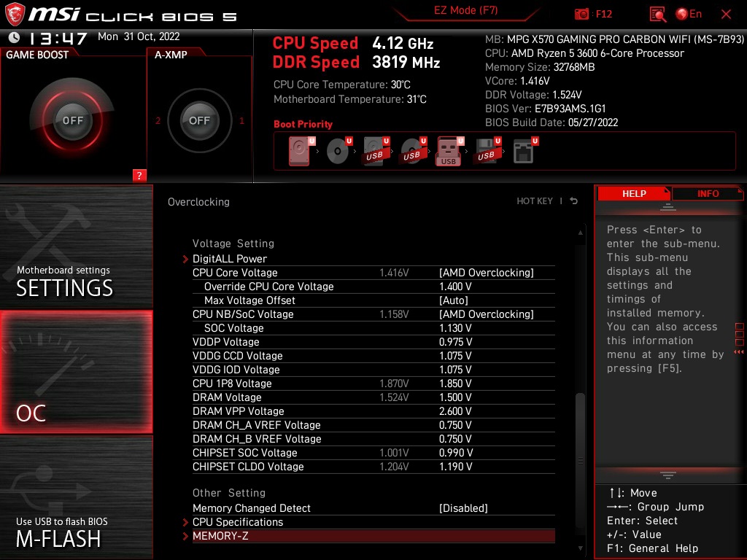Select the Voltage Setting heading
The height and width of the screenshot is (560, 747).
(x=233, y=244)
